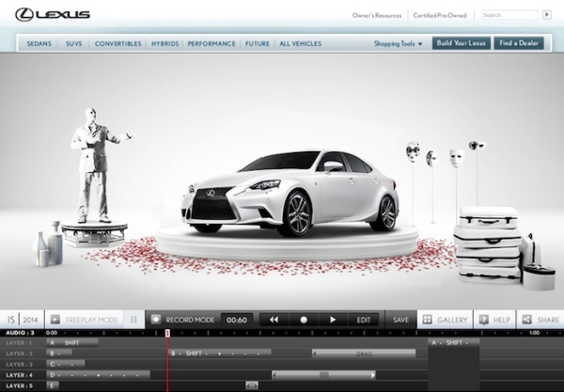Click the pause bars next to Freeplay Mode
Image resolution: width=564 pixels, height=392 pixels.
click(133, 320)
